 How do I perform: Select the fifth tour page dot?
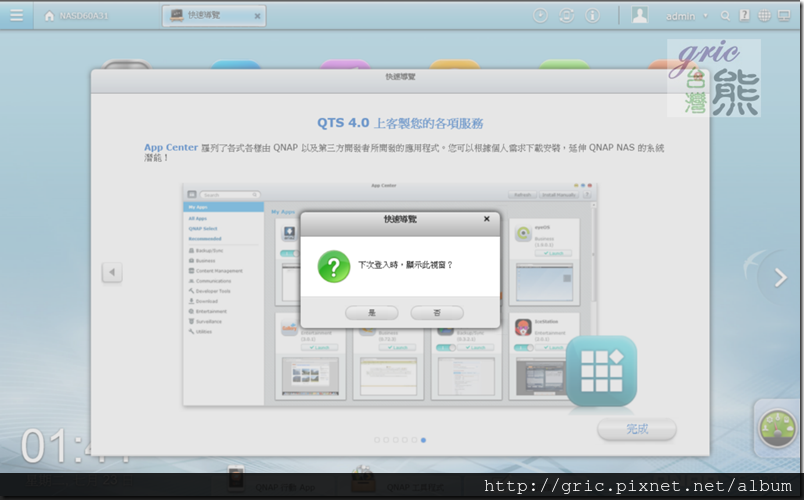[x=414, y=440]
